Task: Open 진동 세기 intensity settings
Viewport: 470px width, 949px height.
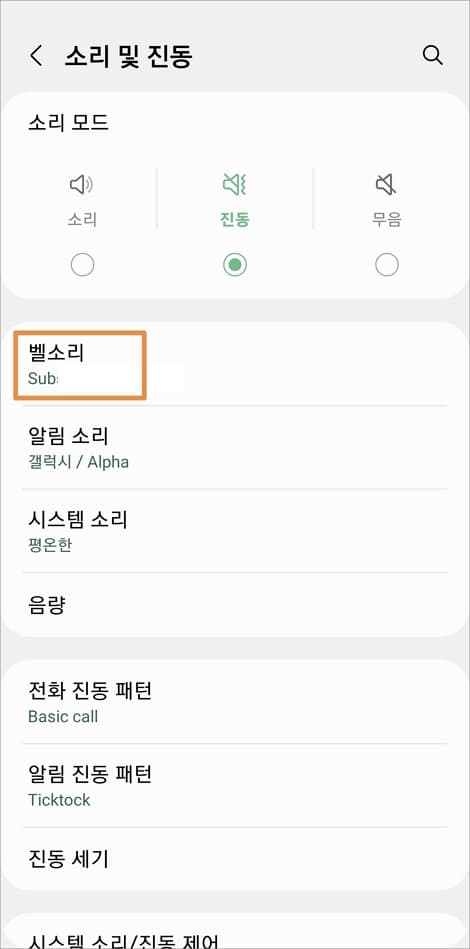Action: (x=235, y=858)
